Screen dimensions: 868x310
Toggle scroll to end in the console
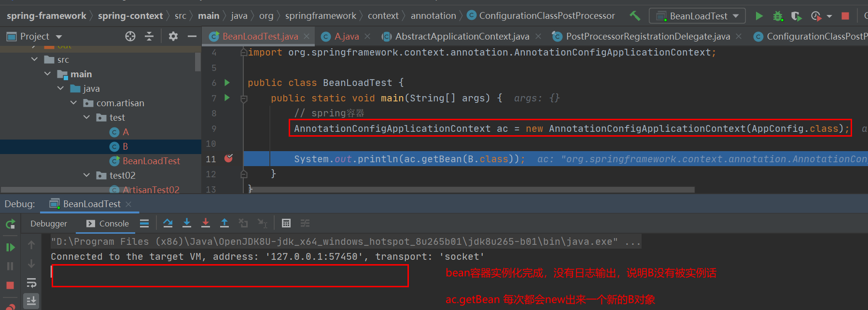(x=31, y=301)
